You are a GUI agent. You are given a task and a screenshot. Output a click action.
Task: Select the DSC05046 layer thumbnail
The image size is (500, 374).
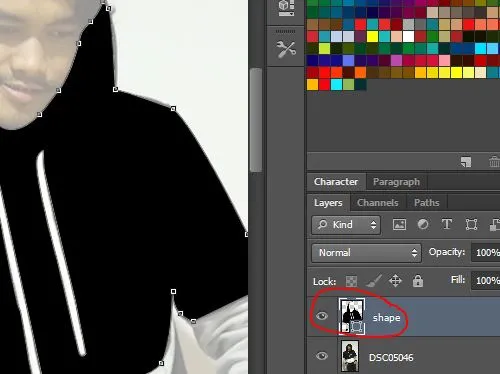pos(350,356)
